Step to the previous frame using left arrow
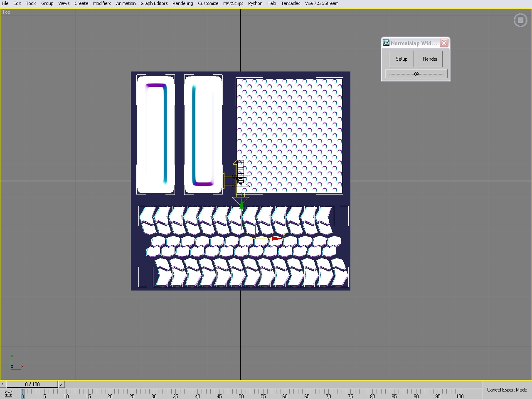 pyautogui.click(x=3, y=384)
